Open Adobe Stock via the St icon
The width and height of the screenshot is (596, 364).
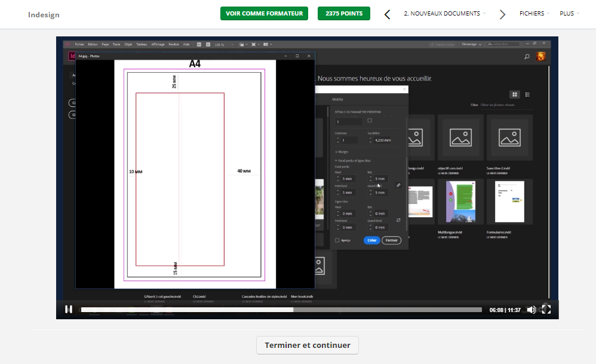tap(208, 44)
